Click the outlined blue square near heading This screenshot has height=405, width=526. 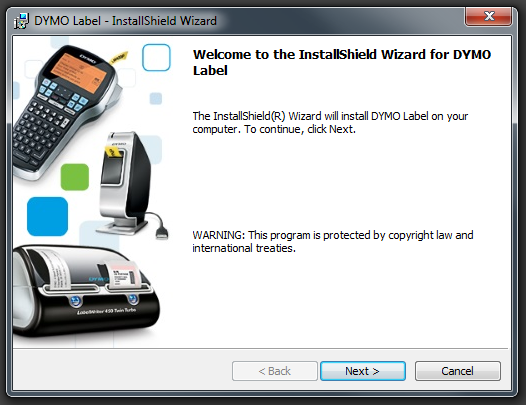(156, 57)
